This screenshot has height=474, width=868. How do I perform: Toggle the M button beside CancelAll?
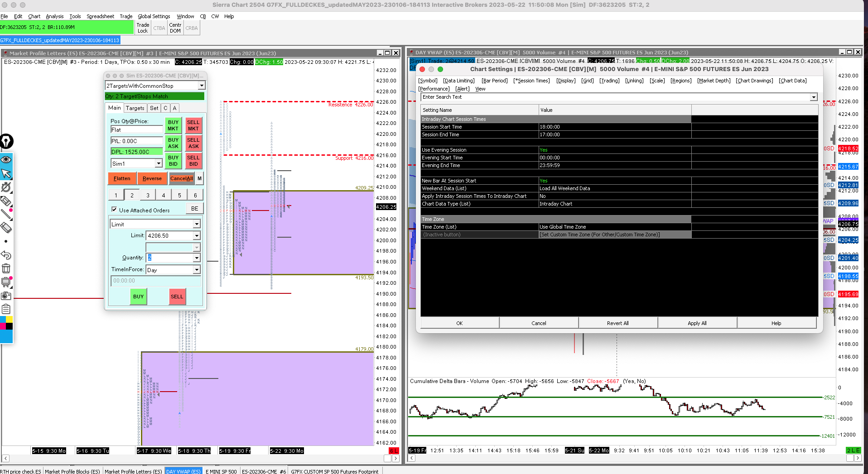coord(199,178)
